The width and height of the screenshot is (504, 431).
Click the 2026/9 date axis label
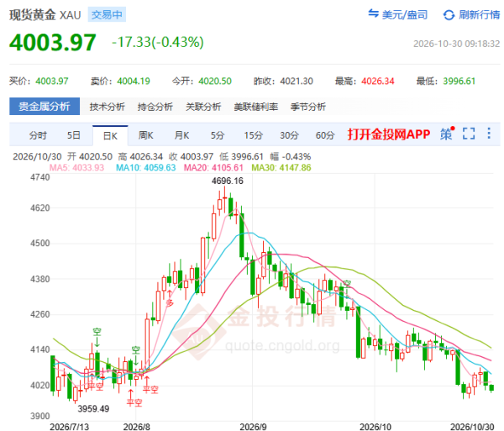[x=254, y=427]
